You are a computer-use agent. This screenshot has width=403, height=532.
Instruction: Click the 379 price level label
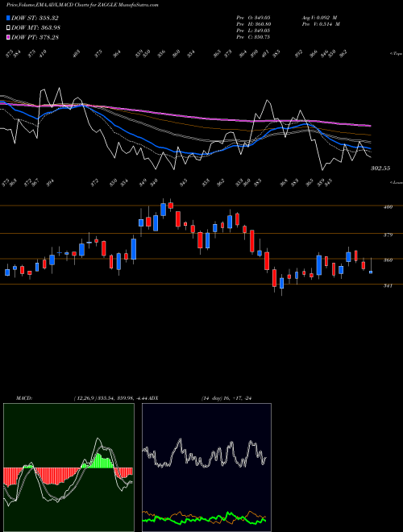point(388,235)
